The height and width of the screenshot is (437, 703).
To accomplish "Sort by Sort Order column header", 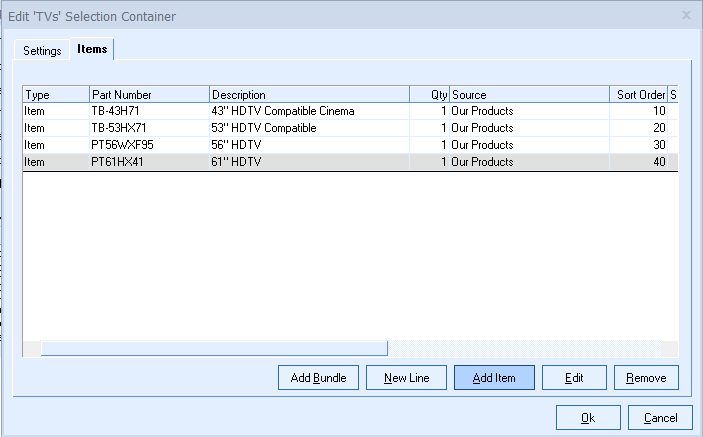I will pos(638,94).
